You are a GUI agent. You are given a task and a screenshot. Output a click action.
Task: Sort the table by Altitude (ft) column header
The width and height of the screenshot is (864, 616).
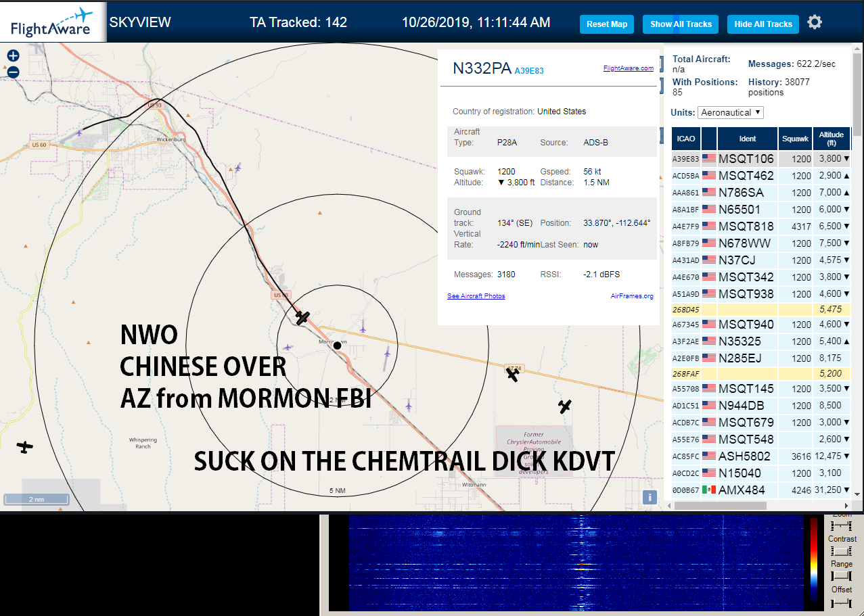pos(832,139)
